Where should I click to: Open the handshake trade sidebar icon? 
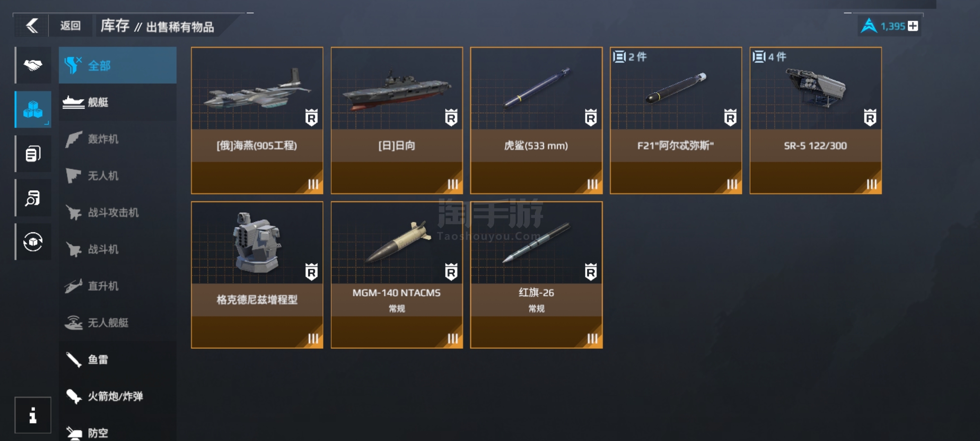pyautogui.click(x=33, y=65)
